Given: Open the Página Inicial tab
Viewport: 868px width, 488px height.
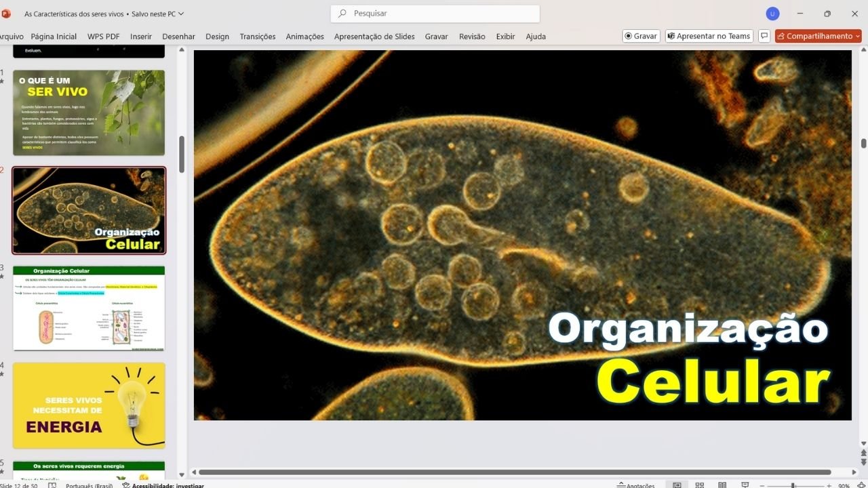Looking at the screenshot, I should pos(54,37).
